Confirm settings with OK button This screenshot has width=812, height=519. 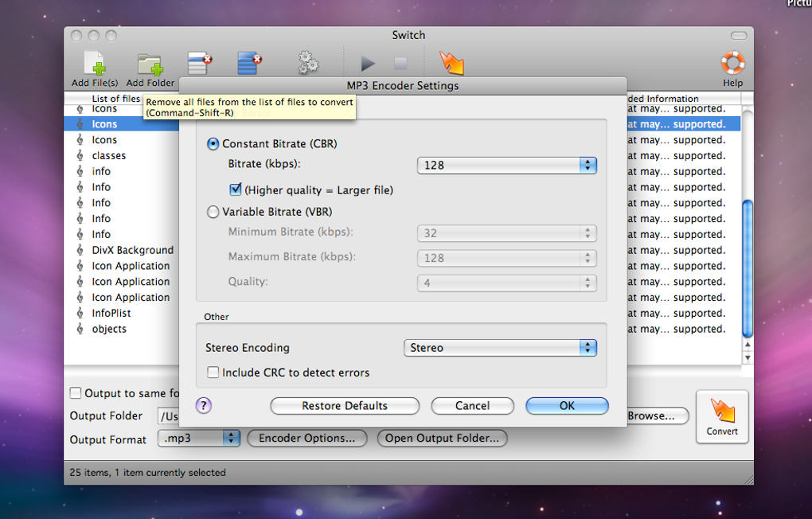click(567, 405)
